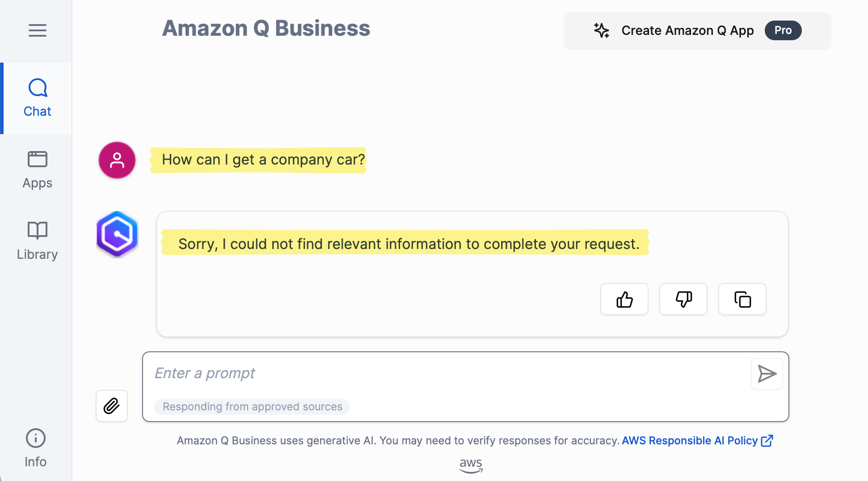The height and width of the screenshot is (481, 868).
Task: Click the Info icon
Action: [35, 439]
